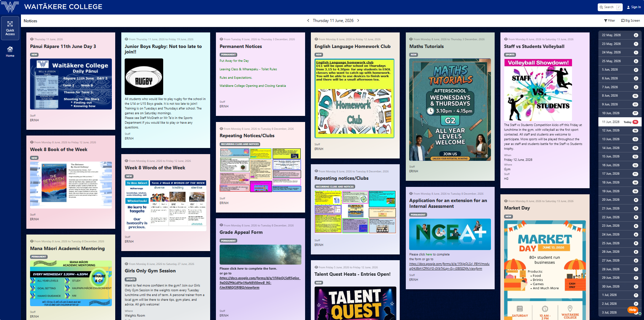Advance to next day with right chevron
Image resolution: width=644 pixels, height=320 pixels.
tap(358, 21)
